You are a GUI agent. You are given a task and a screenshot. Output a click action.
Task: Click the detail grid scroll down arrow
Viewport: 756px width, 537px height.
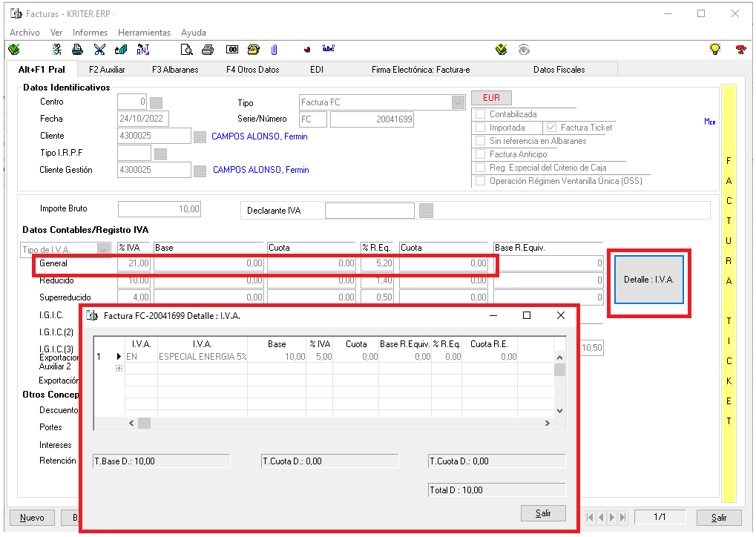(x=559, y=411)
